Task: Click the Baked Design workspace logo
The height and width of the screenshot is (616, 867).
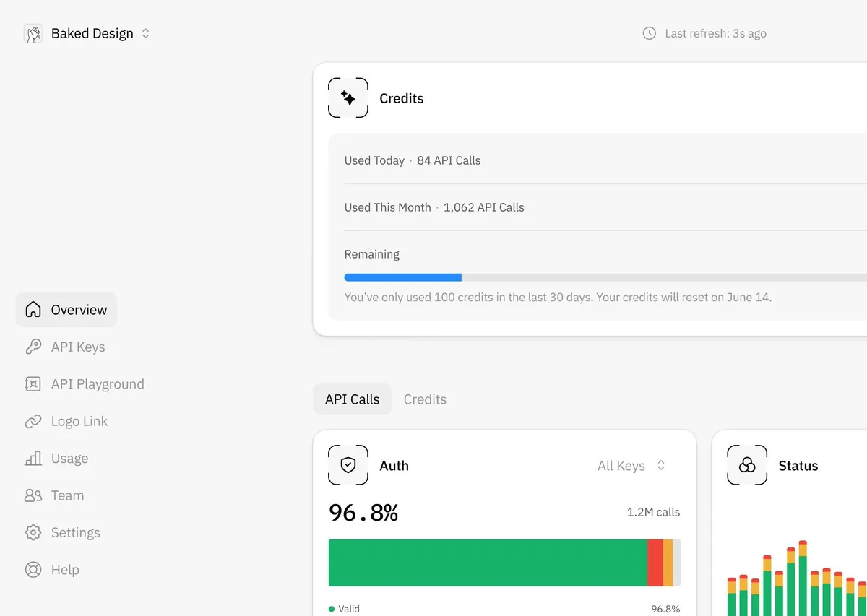Action: [33, 33]
